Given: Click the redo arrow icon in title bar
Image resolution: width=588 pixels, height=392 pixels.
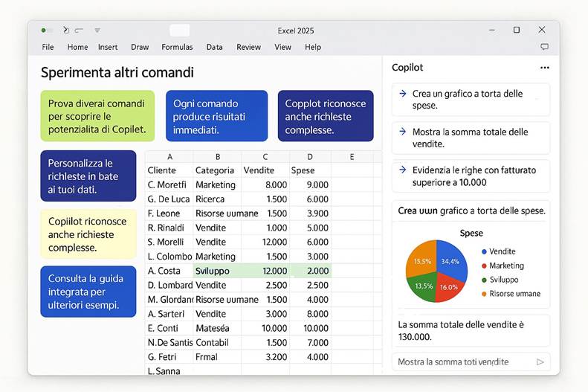Looking at the screenshot, I should coord(79,30).
